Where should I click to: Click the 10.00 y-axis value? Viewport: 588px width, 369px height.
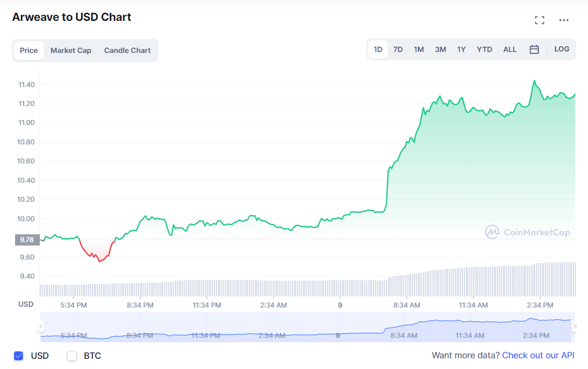[26, 219]
